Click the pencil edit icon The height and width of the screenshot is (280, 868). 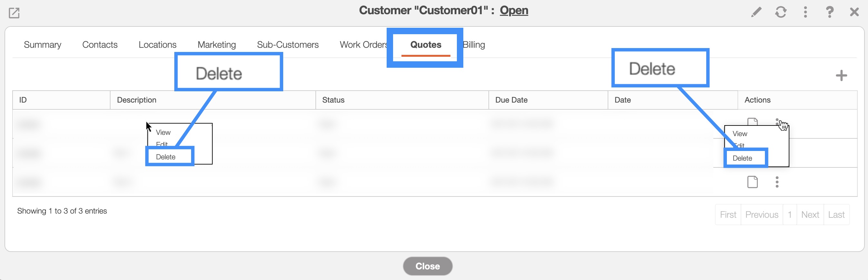click(756, 12)
